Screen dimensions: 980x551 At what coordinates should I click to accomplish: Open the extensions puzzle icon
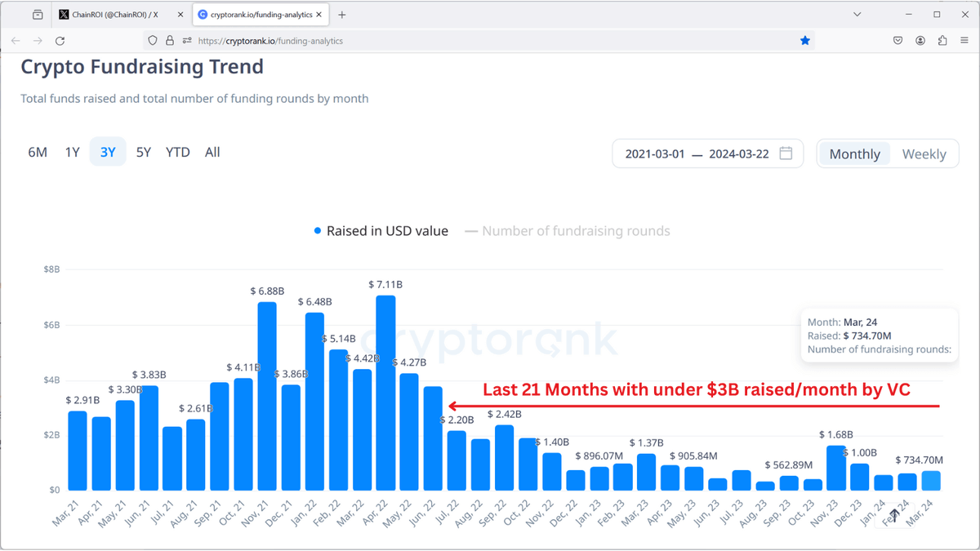tap(943, 40)
